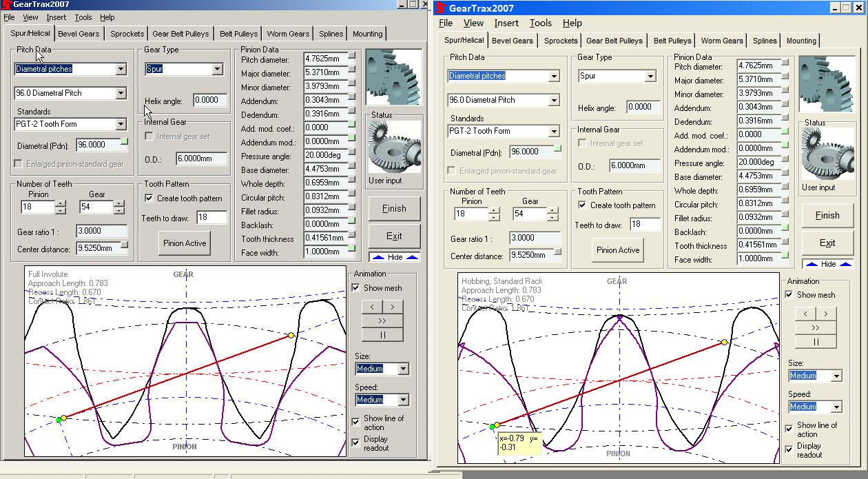
Task: Click Helix angle field in right window
Action: (645, 108)
